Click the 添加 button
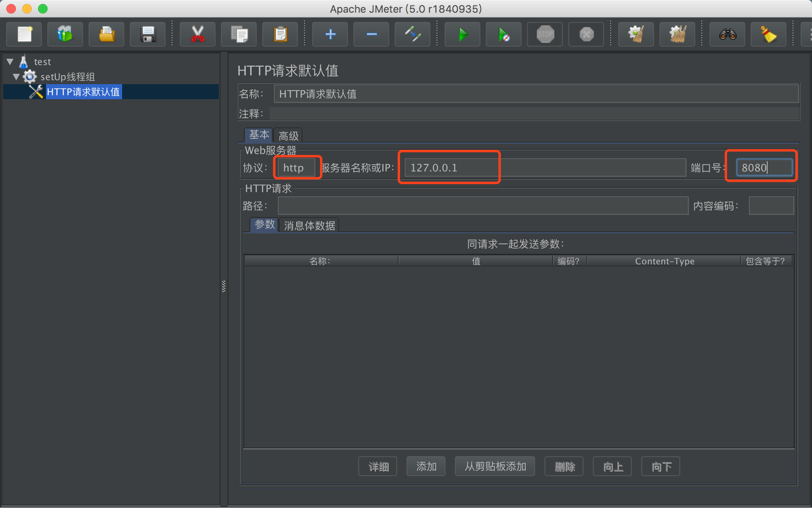Image resolution: width=812 pixels, height=508 pixels. pos(426,466)
